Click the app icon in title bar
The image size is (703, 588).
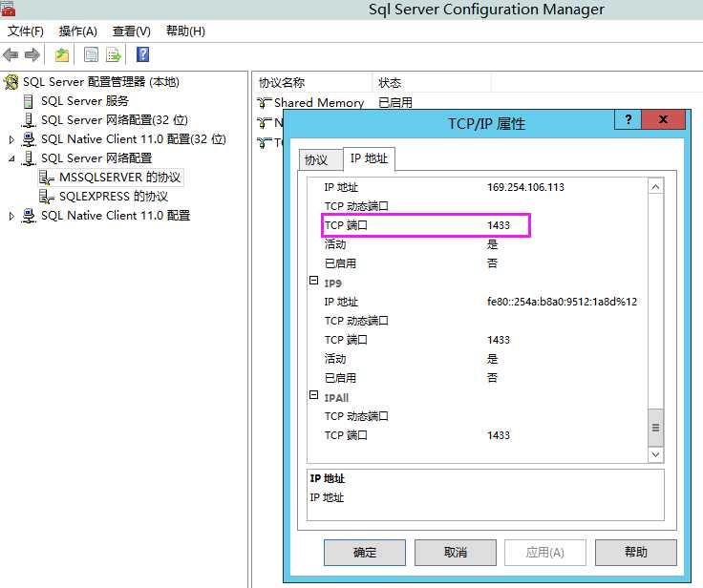[8, 9]
